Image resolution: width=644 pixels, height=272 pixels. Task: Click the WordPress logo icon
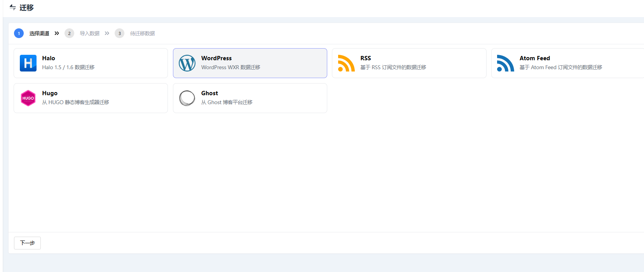[x=187, y=63]
